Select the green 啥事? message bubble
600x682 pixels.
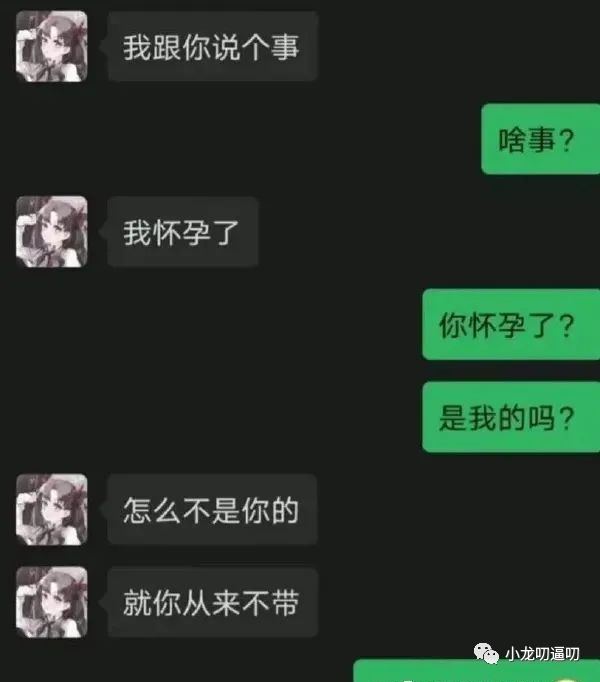click(x=540, y=139)
